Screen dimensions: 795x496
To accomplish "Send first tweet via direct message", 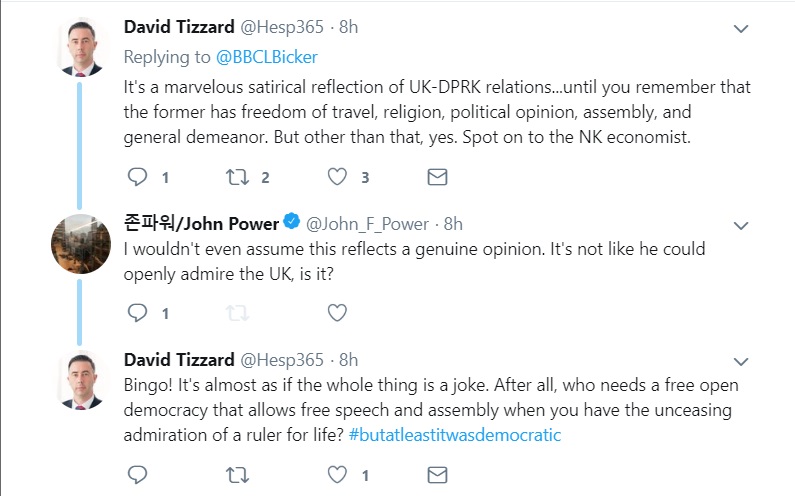I will point(437,177).
